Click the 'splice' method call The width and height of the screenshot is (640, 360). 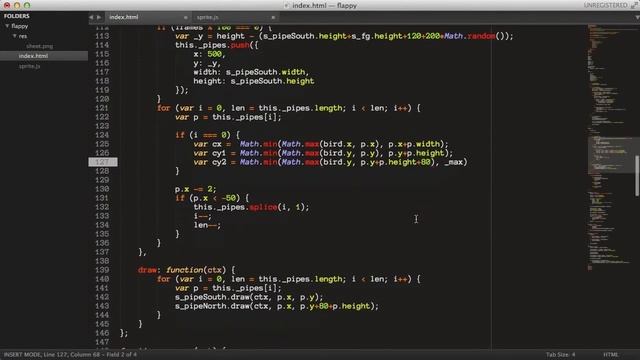[263, 207]
